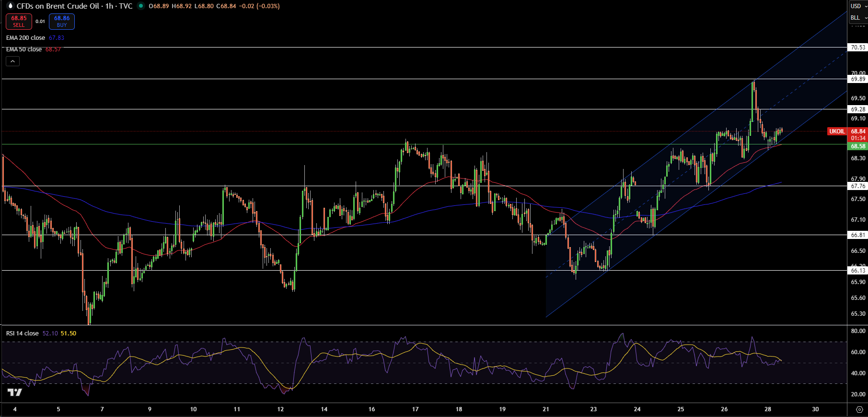Image resolution: width=868 pixels, height=417 pixels.
Task: Click the 70.53 horizontal line price label
Action: (857, 48)
